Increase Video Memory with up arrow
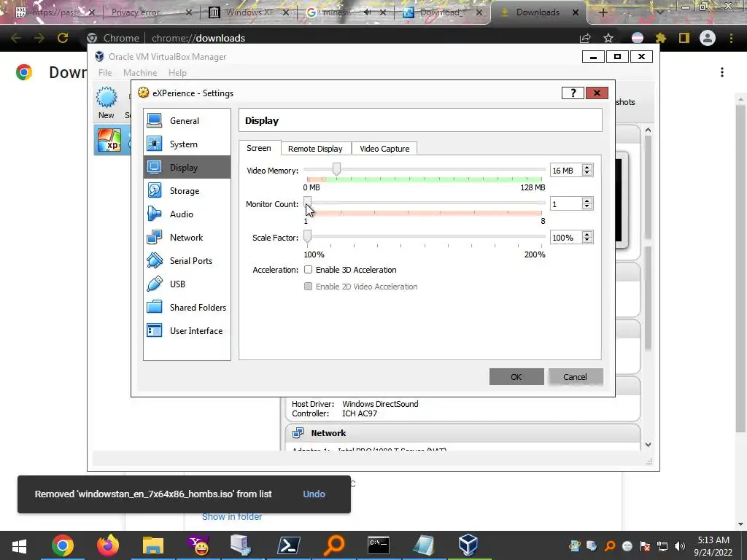747x560 pixels. click(587, 167)
